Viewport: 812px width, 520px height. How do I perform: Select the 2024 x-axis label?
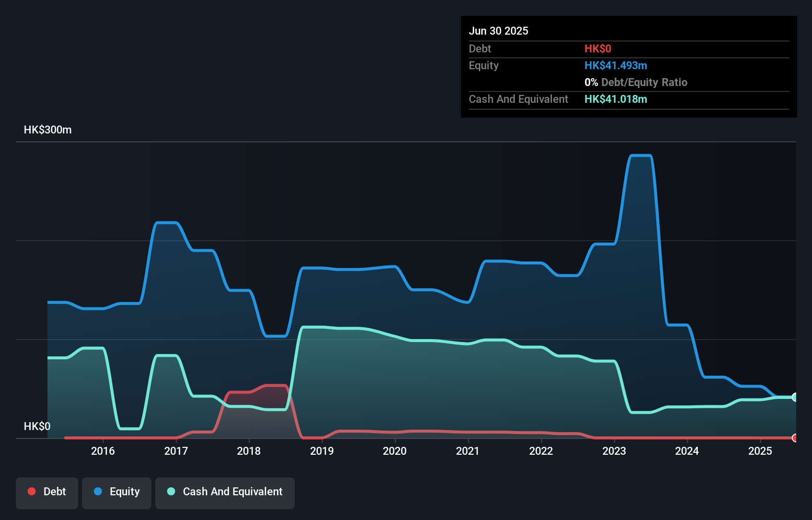[x=687, y=451]
